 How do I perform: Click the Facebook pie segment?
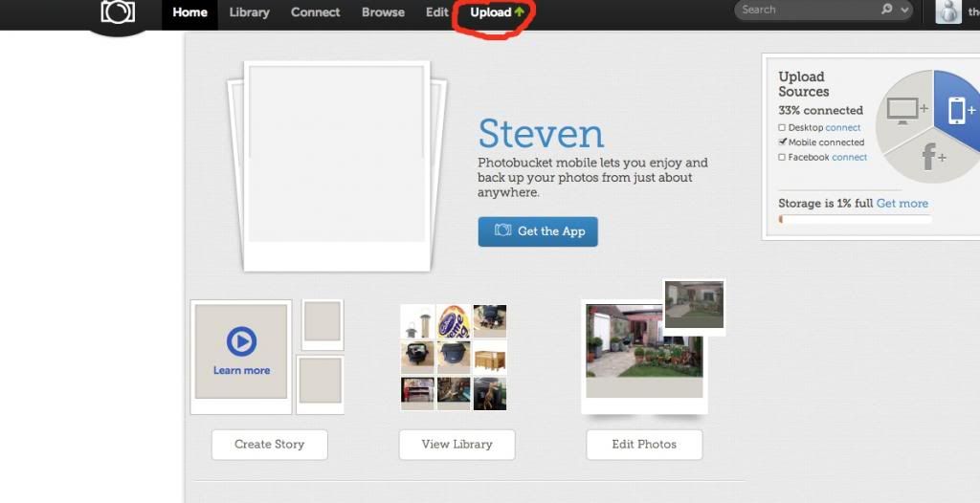pos(933,156)
